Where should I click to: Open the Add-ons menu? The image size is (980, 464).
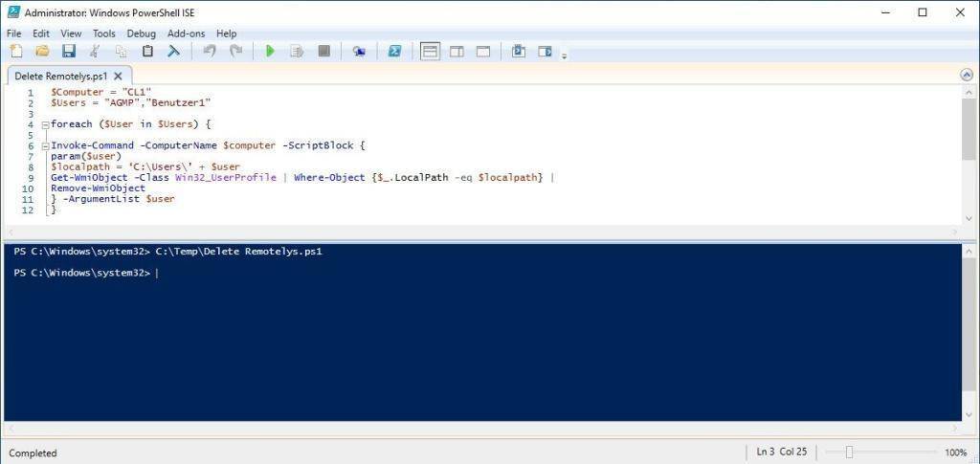pos(186,33)
